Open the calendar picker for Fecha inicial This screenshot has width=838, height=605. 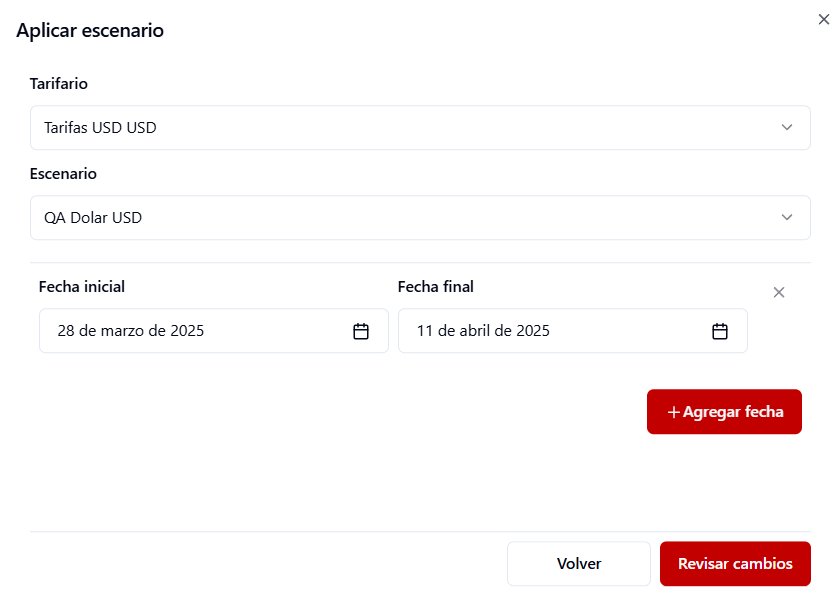coord(360,331)
